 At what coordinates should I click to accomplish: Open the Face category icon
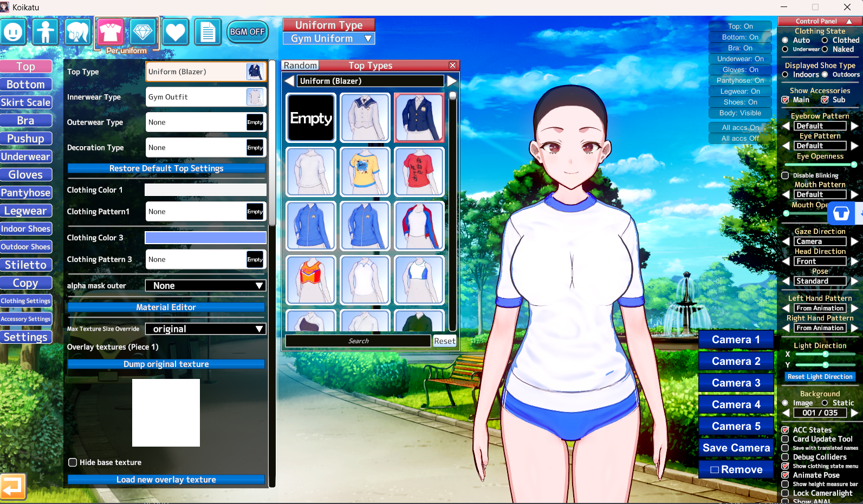point(14,32)
